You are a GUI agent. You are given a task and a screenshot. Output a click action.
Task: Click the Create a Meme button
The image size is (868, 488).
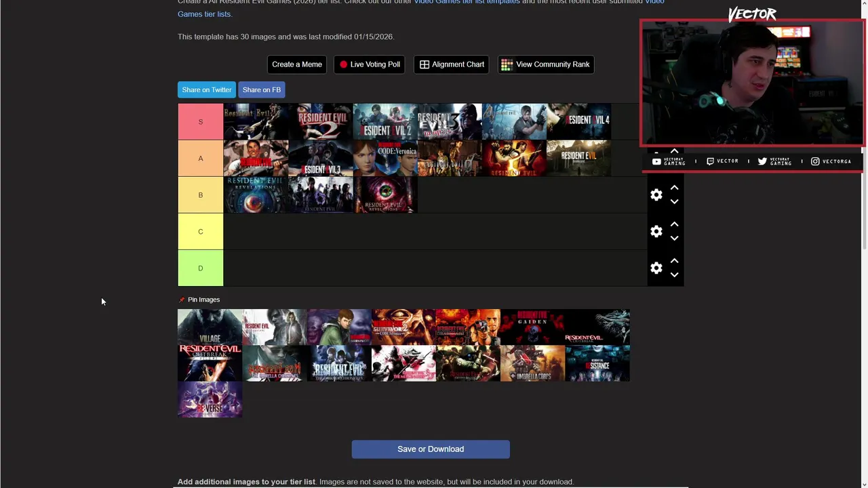click(297, 64)
